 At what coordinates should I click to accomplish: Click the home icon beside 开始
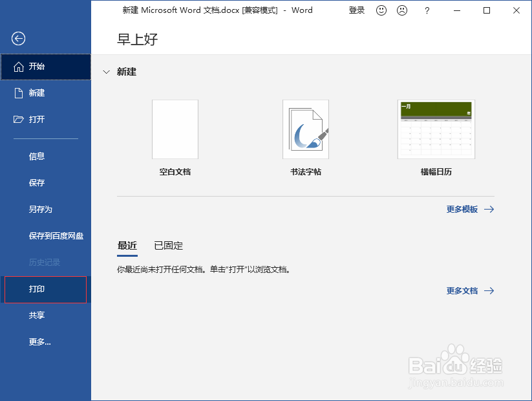(x=18, y=67)
